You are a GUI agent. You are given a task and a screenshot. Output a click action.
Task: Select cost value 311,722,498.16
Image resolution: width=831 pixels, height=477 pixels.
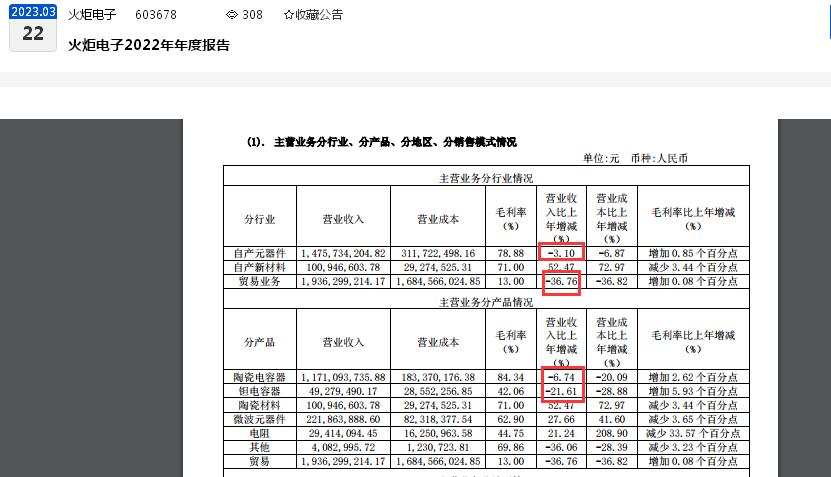click(438, 253)
